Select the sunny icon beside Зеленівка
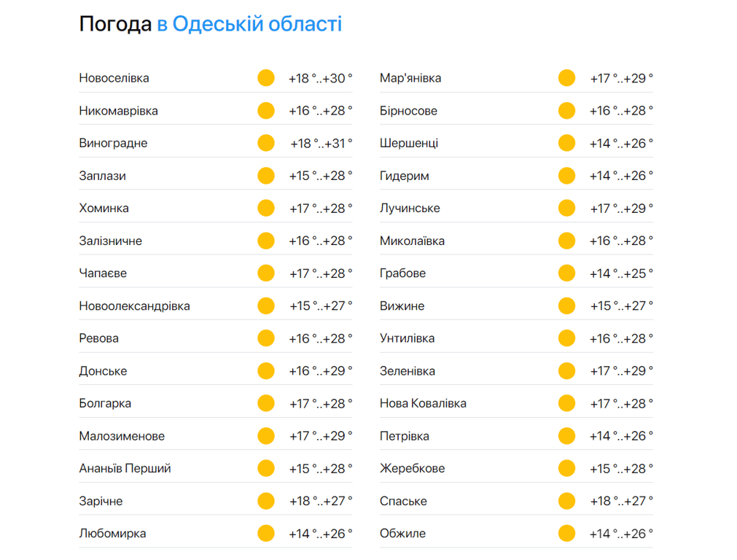Viewport: 737px width, 560px height. (x=566, y=370)
